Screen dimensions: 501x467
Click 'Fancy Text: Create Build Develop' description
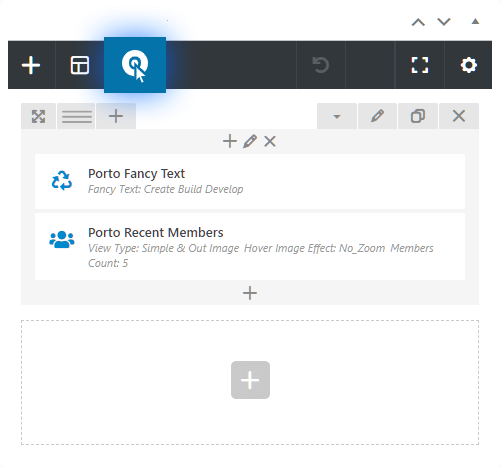[166, 189]
